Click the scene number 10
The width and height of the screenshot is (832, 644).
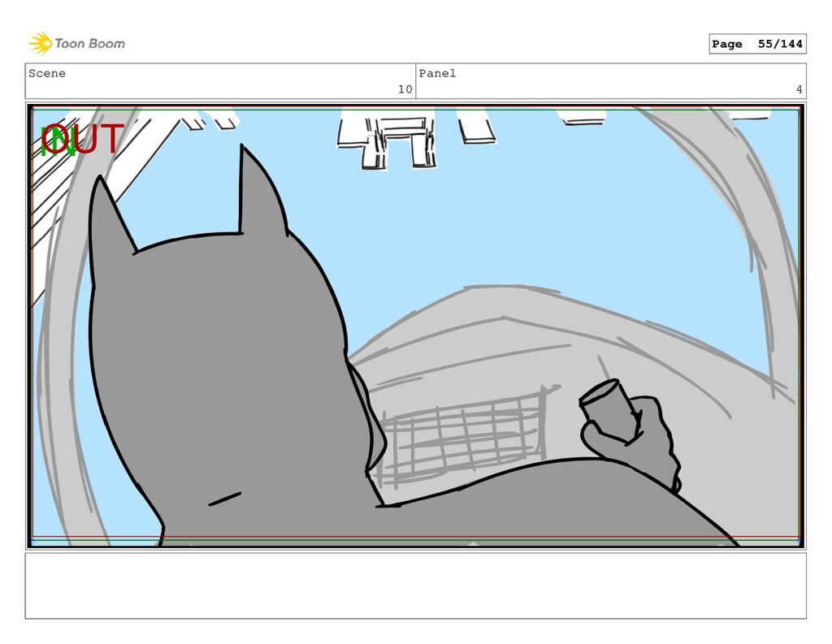tap(405, 89)
